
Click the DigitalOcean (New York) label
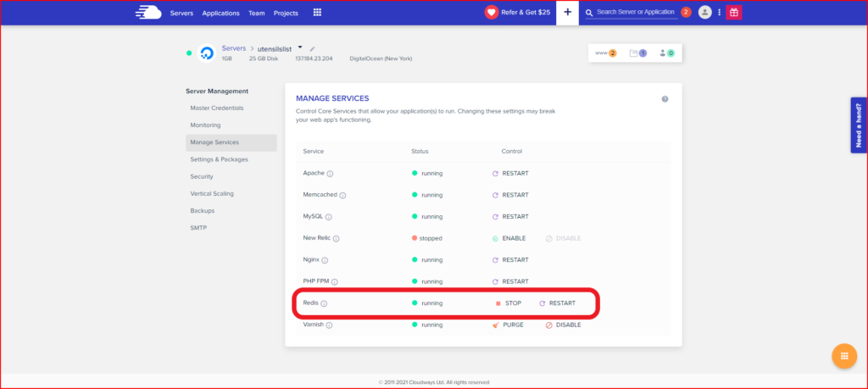381,58
